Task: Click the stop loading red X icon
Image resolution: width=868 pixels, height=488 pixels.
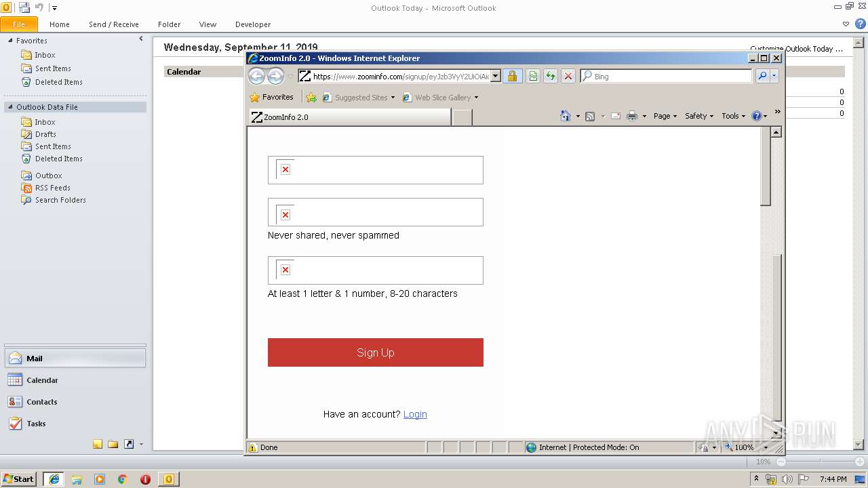Action: tap(568, 76)
